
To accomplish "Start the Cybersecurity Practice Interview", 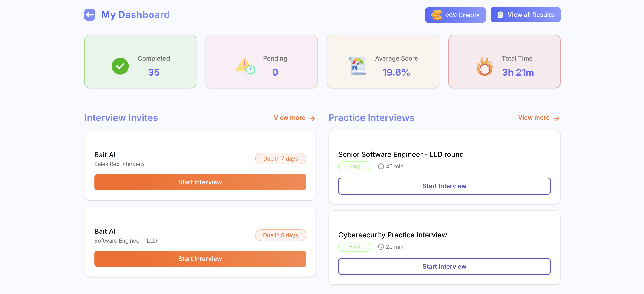I will [444, 267].
